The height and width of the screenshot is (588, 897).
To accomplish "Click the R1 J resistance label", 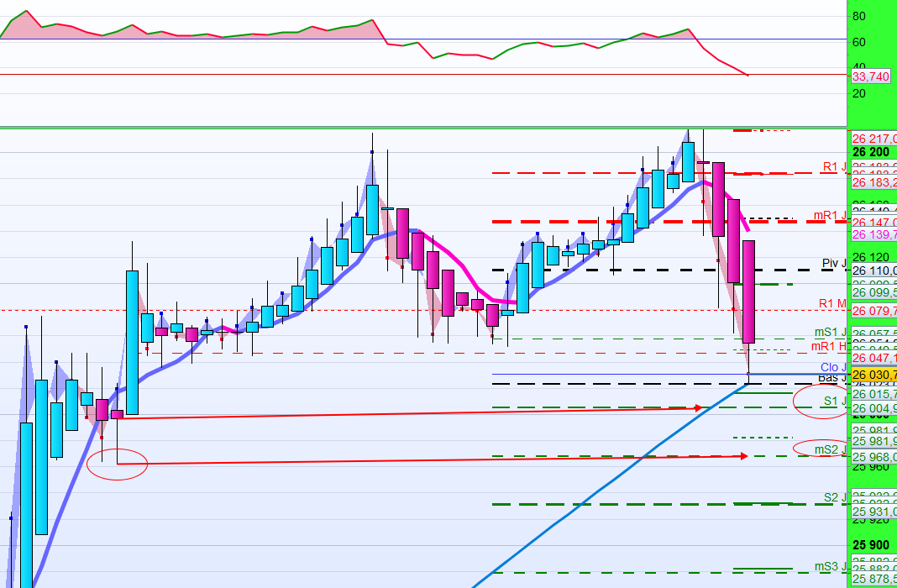I will tap(835, 166).
